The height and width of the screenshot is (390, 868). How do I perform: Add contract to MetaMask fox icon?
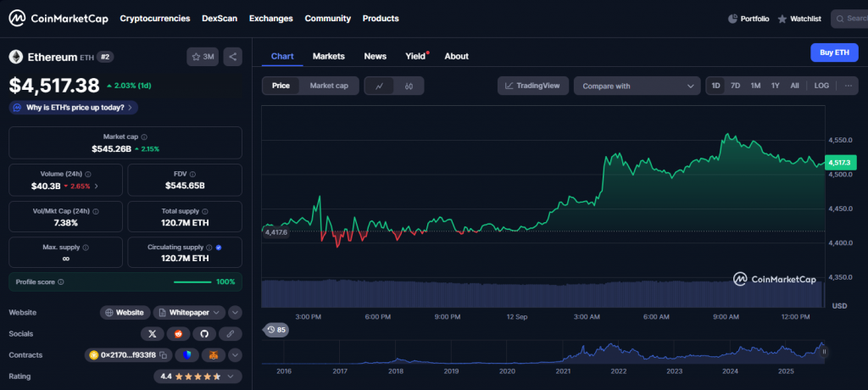(213, 355)
